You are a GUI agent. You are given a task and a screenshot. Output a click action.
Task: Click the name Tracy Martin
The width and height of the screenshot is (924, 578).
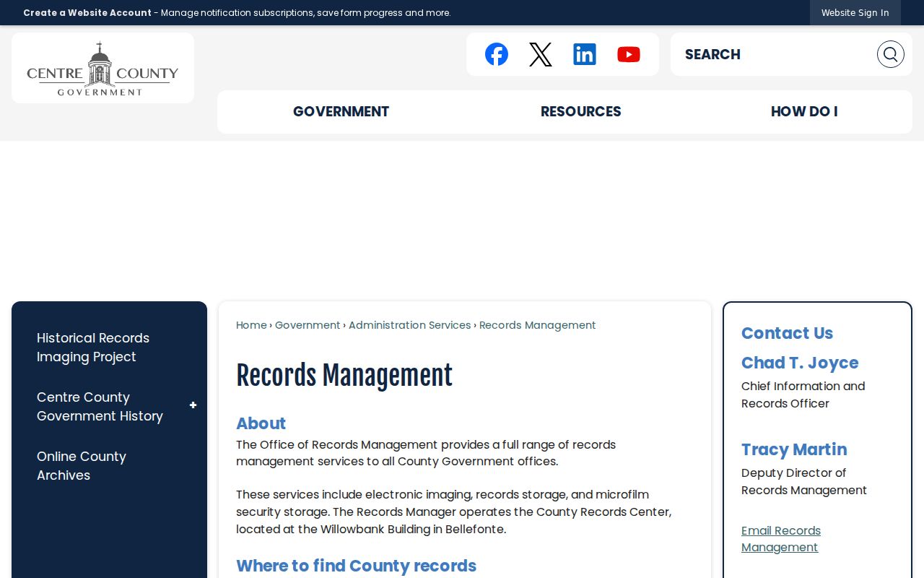[794, 449]
